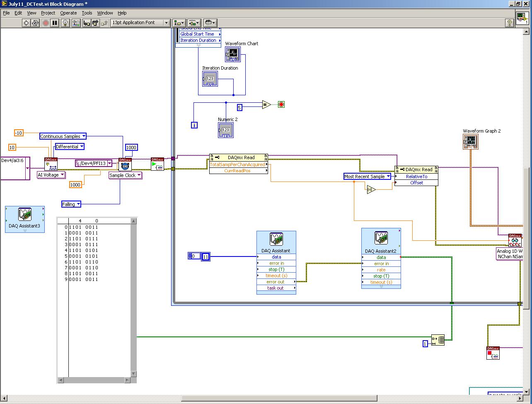Select the Iteration Duration indicator terminal
Screen dimensions: 532x404
pyautogui.click(x=210, y=79)
